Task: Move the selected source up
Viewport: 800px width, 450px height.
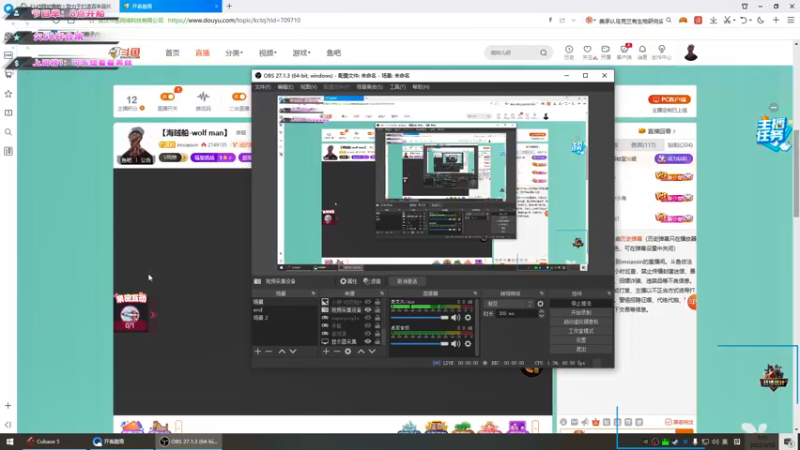Action: 361,351
